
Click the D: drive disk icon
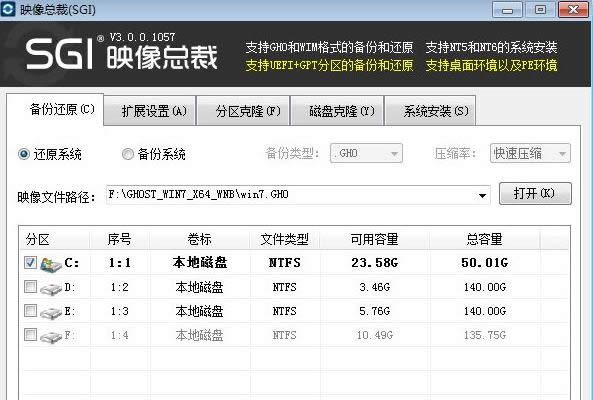pyautogui.click(x=51, y=289)
